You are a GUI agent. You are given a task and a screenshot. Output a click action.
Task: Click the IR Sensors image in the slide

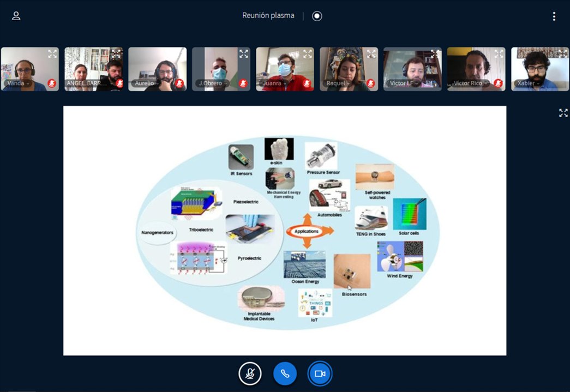click(x=241, y=157)
